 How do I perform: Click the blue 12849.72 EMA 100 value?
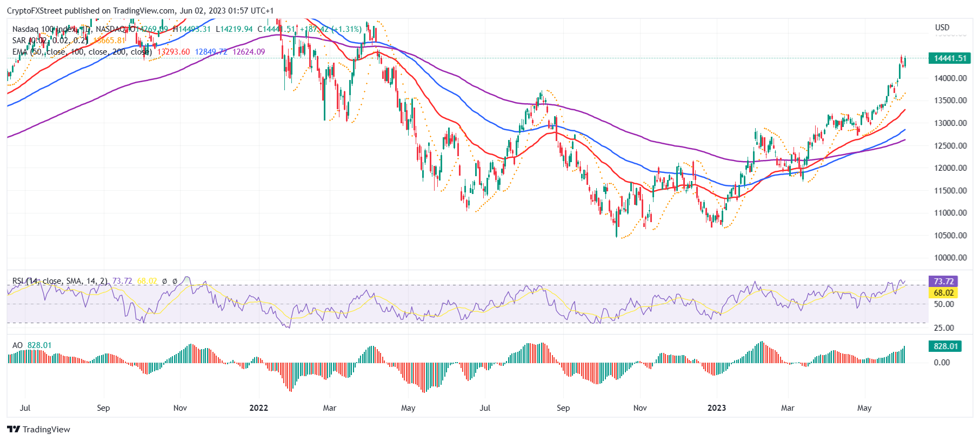pos(211,52)
